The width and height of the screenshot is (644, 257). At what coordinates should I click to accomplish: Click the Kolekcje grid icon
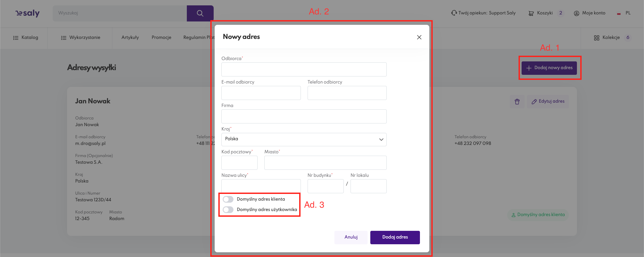(x=596, y=38)
